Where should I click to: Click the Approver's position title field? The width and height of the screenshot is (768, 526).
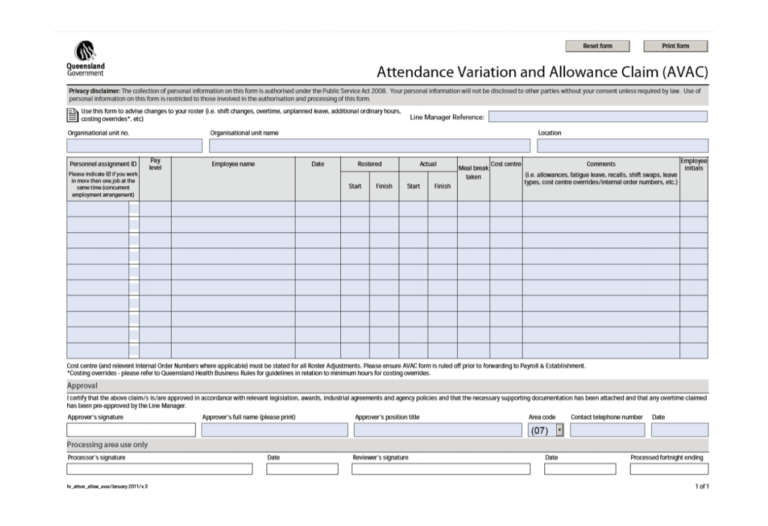click(x=436, y=430)
